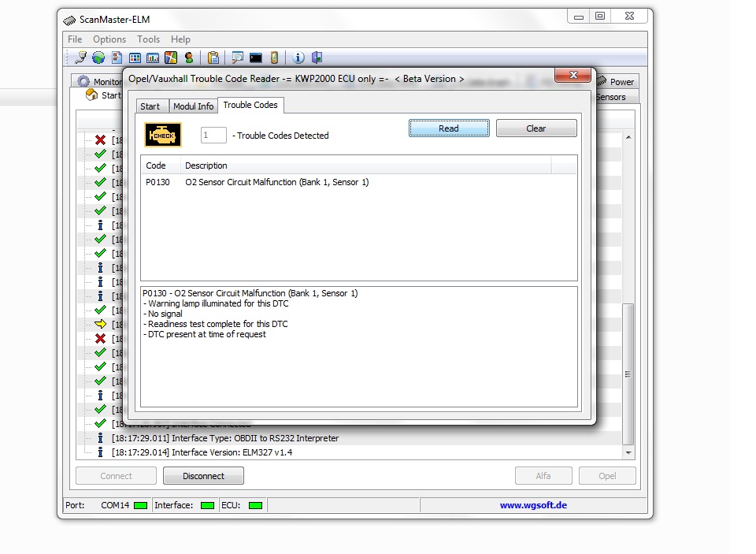Click the globe icon in the toolbar
The height and width of the screenshot is (554, 756).
(98, 58)
